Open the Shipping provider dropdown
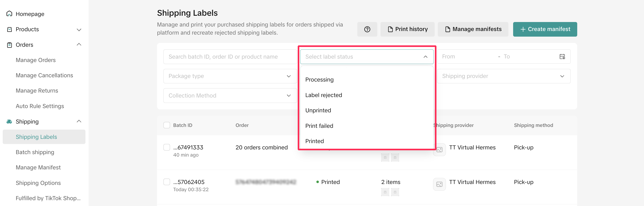 click(x=503, y=76)
